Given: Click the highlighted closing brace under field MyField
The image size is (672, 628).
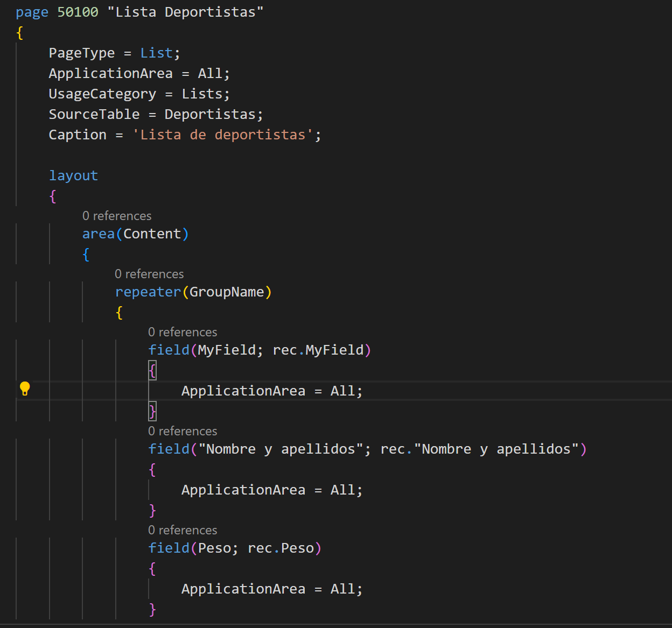Looking at the screenshot, I should (x=152, y=412).
